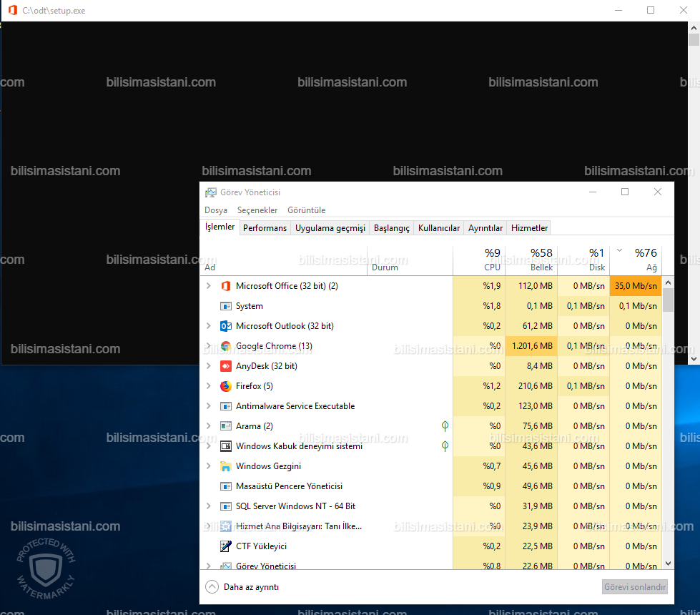This screenshot has width=700, height=615.
Task: Switch to the Başlangıç tab
Action: (x=392, y=228)
